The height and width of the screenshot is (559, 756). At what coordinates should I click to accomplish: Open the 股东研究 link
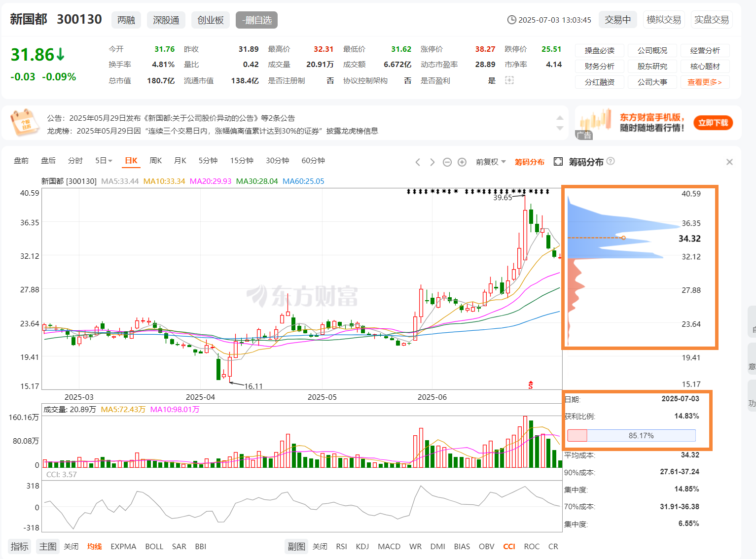652,66
